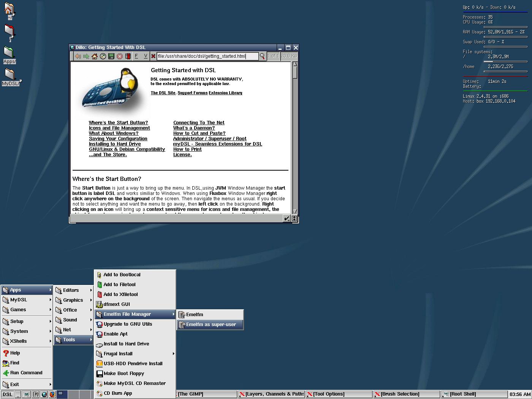The height and width of the screenshot is (399, 532).
Task: Click the DSL start button
Action: click(8, 394)
